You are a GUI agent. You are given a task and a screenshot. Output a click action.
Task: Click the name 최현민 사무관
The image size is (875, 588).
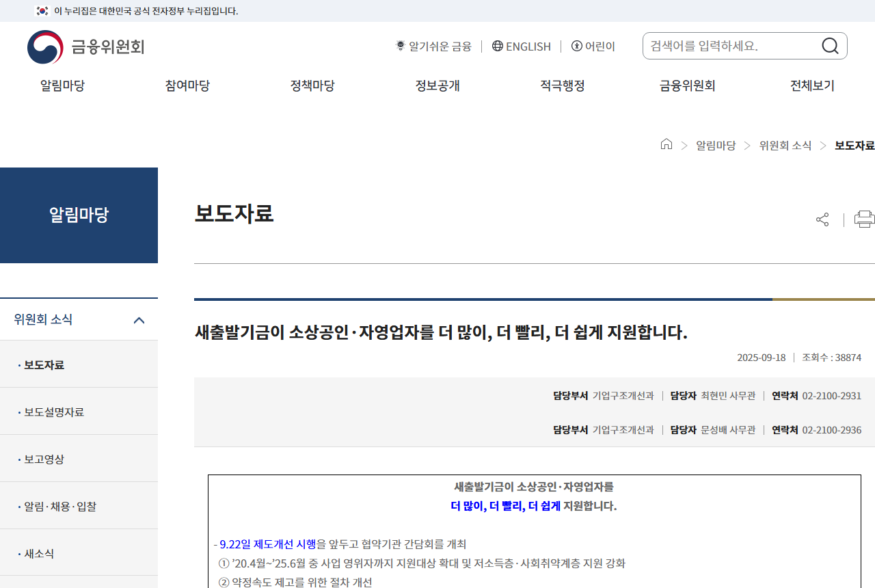coord(728,396)
